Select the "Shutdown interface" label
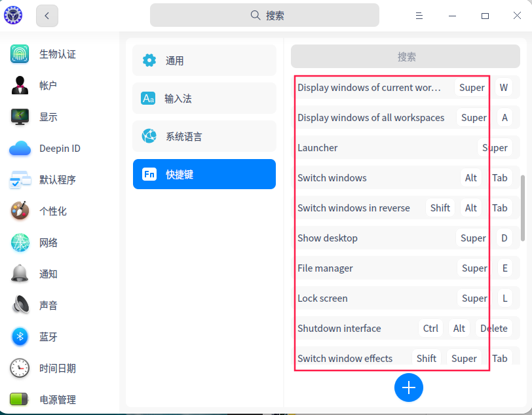Viewport: 532px width, 415px height. (x=339, y=328)
